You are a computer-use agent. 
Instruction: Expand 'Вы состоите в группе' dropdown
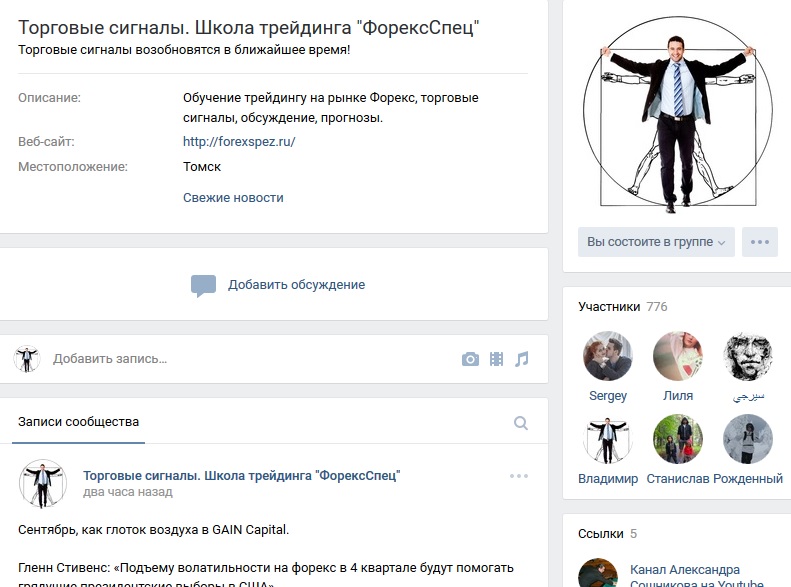pyautogui.click(x=656, y=242)
